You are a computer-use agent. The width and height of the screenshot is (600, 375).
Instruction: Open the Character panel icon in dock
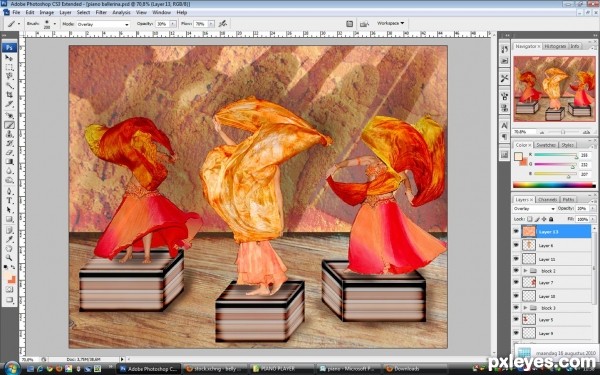click(504, 126)
